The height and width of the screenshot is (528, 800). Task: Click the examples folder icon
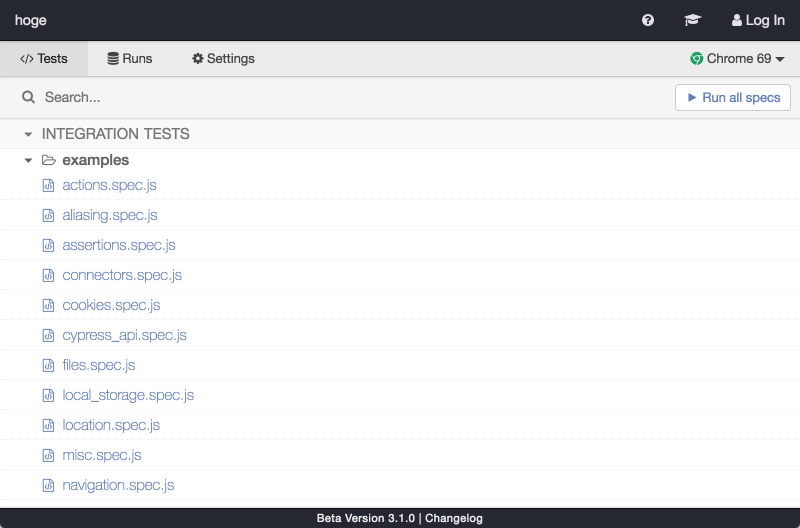(48, 160)
